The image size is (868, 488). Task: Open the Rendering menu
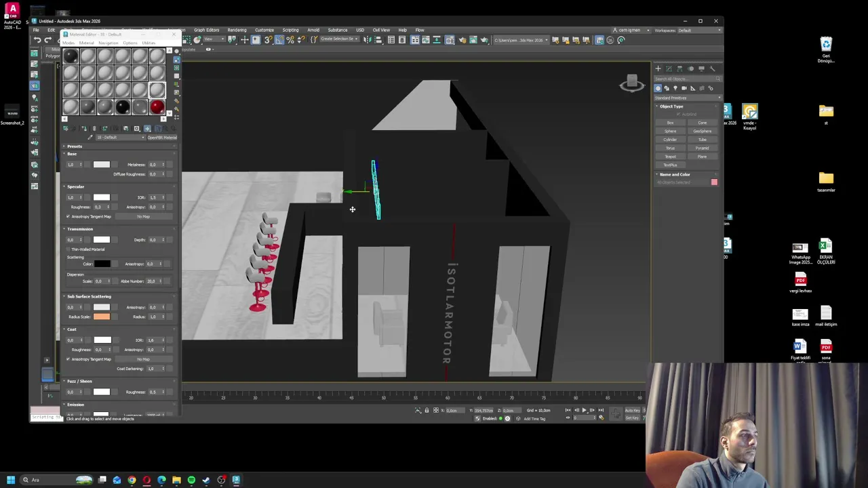237,30
